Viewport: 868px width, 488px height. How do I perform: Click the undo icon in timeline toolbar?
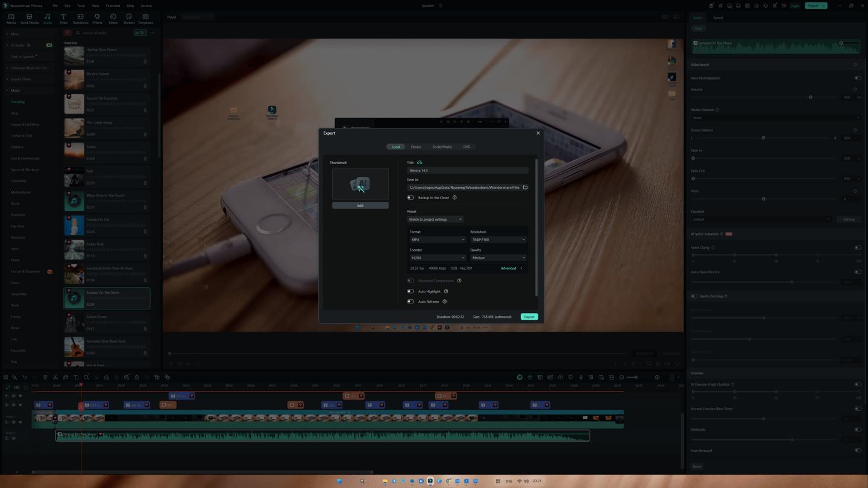pos(25,378)
